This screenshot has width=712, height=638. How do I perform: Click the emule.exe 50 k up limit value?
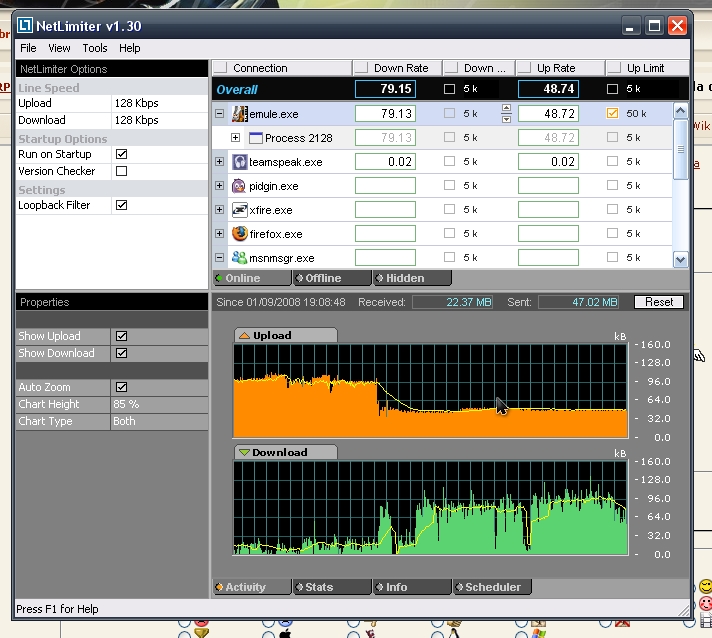coord(636,114)
